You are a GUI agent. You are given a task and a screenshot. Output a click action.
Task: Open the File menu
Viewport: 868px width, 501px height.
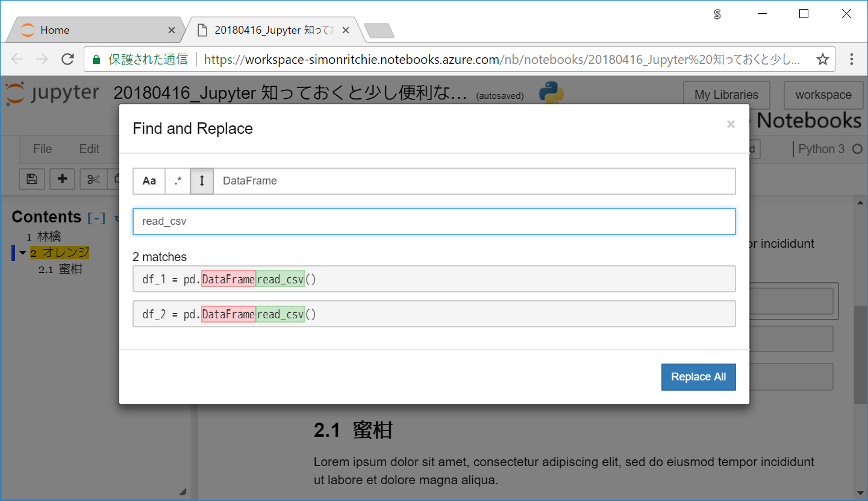pos(42,149)
